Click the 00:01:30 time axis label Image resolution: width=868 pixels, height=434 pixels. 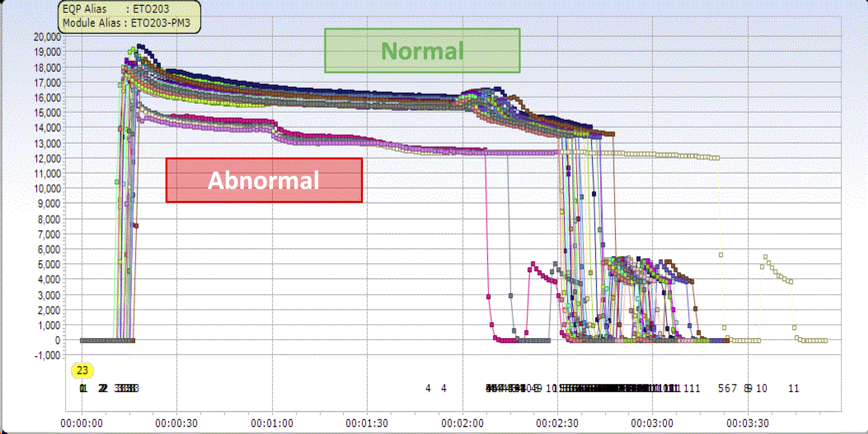(367, 423)
